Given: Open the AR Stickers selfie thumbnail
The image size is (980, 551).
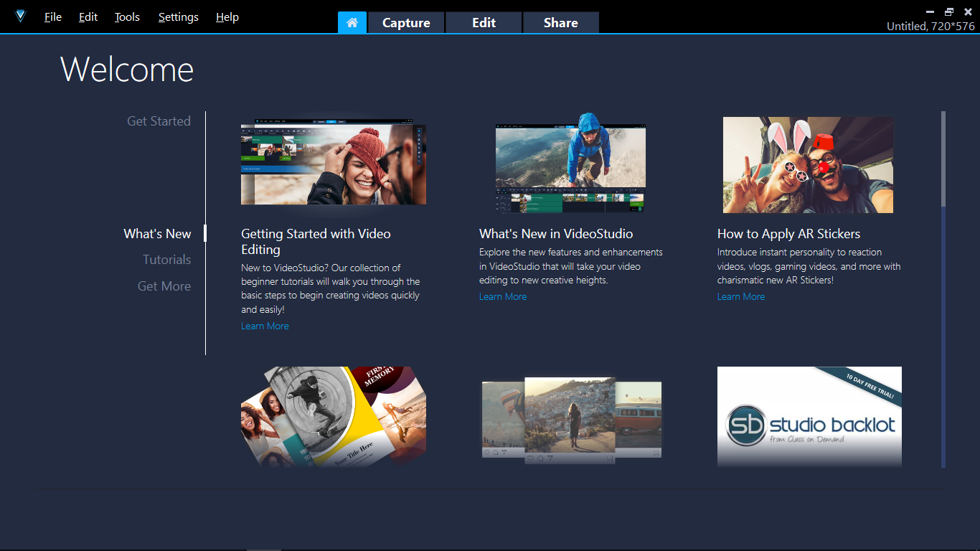Looking at the screenshot, I should 809,165.
